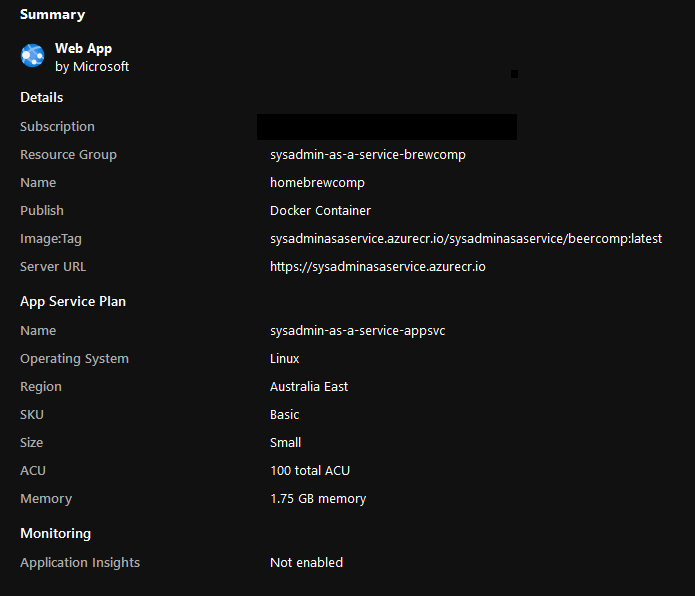Open the https://sysadminasaservice.azurecr.io server URL
This screenshot has width=695, height=596.
(378, 266)
